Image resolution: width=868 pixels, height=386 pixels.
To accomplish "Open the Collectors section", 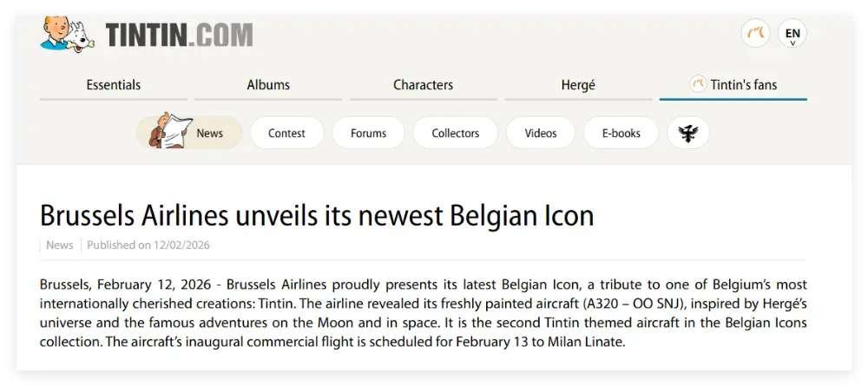I will click(456, 133).
